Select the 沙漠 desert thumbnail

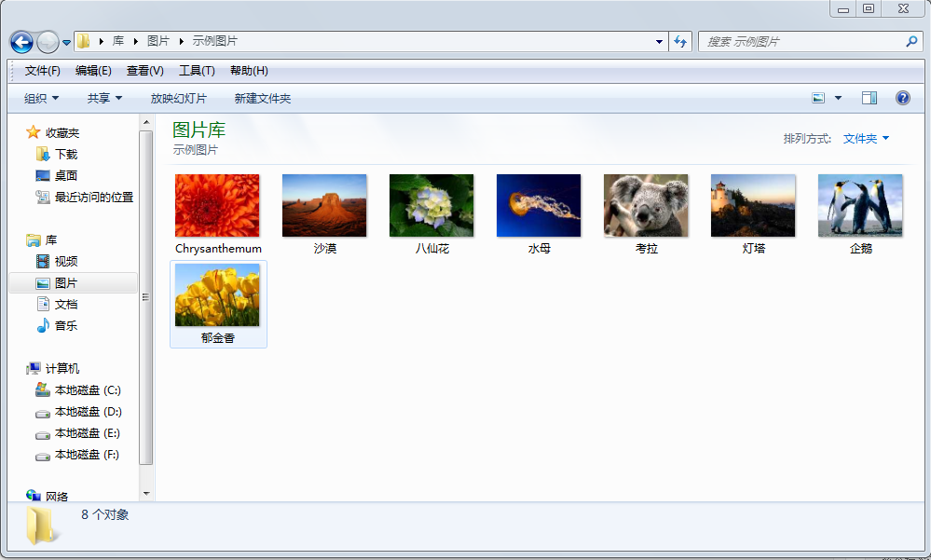tap(324, 206)
